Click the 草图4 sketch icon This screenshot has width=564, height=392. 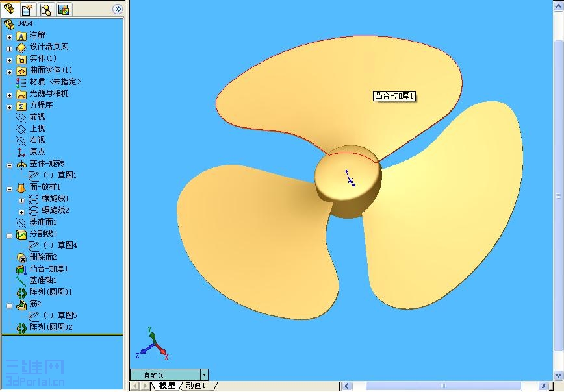click(33, 246)
